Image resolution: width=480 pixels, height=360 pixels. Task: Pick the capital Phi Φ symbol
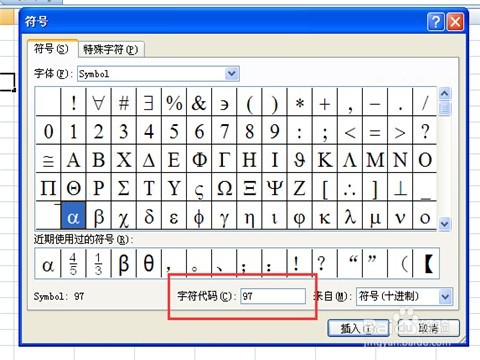tap(199, 159)
